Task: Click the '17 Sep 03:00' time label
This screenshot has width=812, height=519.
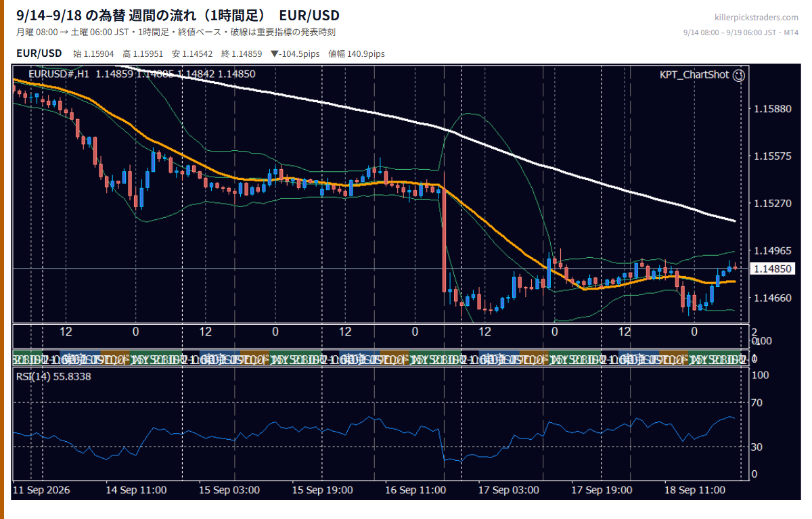Action: [x=509, y=490]
